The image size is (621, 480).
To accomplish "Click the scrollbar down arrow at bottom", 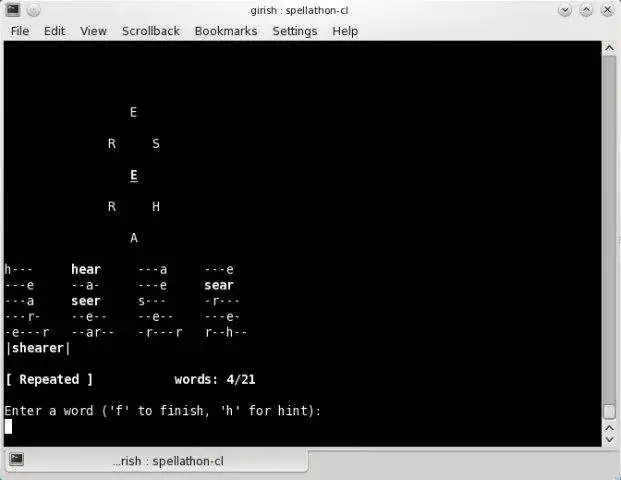I will point(610,440).
